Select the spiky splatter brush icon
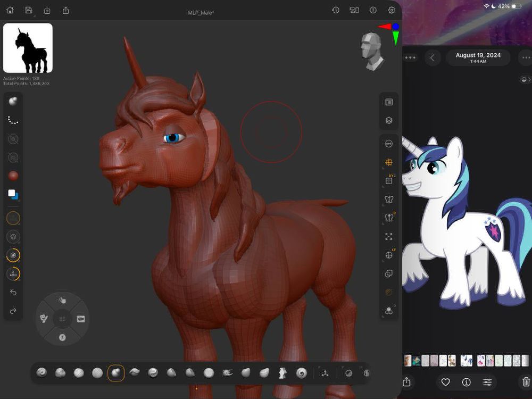The width and height of the screenshot is (532, 399). coord(227,373)
